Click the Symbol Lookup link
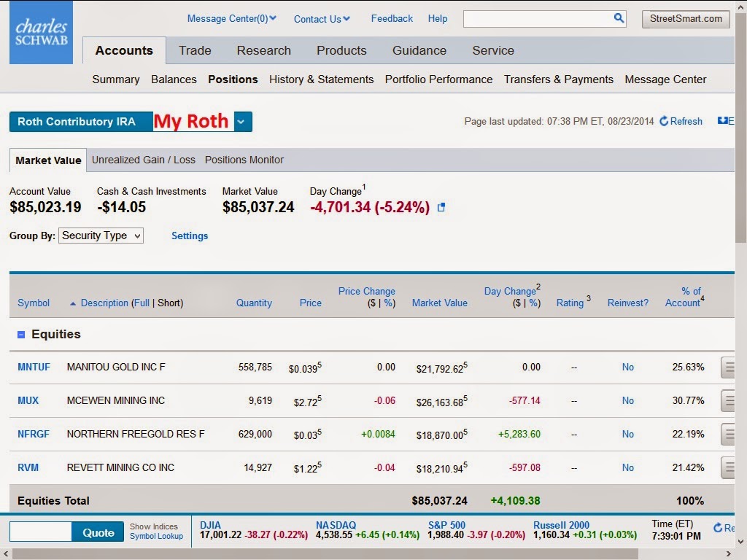Viewport: 747px width, 560px height. click(156, 536)
